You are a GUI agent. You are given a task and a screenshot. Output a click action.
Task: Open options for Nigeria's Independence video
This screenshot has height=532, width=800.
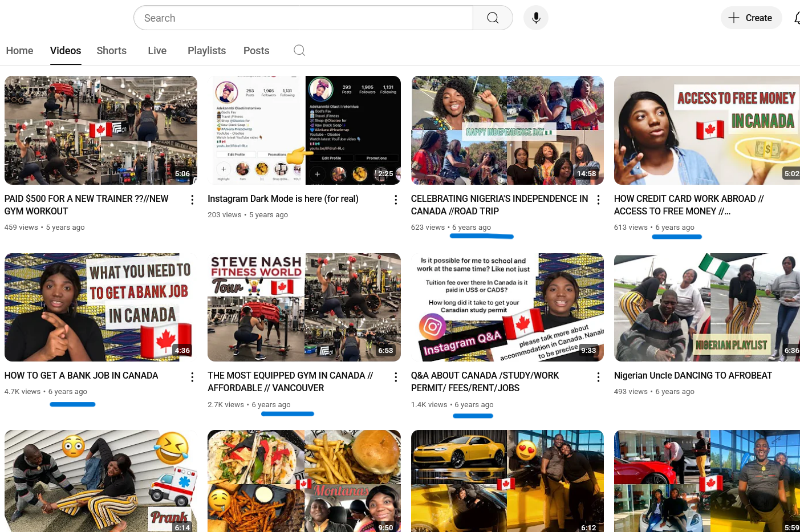coord(598,200)
